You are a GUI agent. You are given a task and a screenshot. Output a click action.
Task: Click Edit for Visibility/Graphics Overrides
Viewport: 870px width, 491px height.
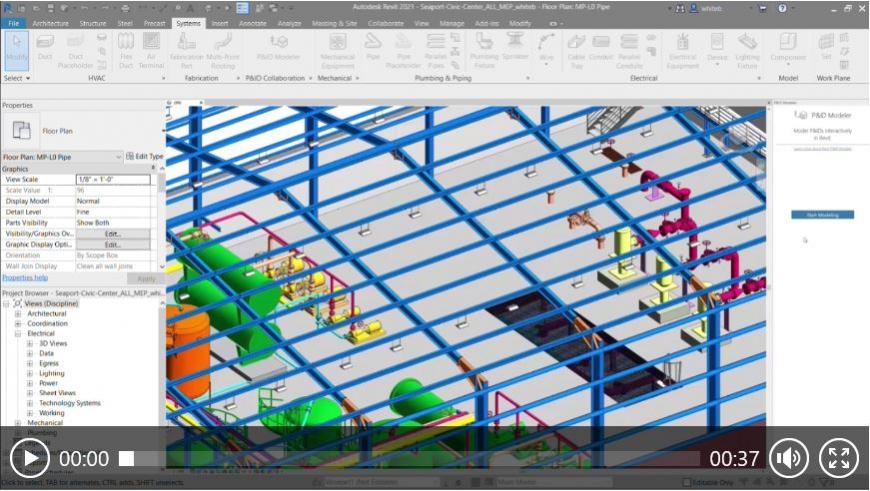coord(113,234)
